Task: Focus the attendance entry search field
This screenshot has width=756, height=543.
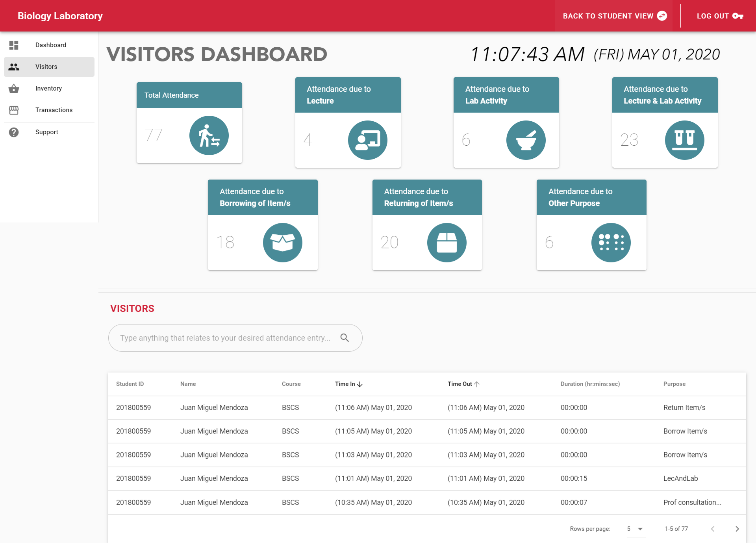Action: coord(225,338)
